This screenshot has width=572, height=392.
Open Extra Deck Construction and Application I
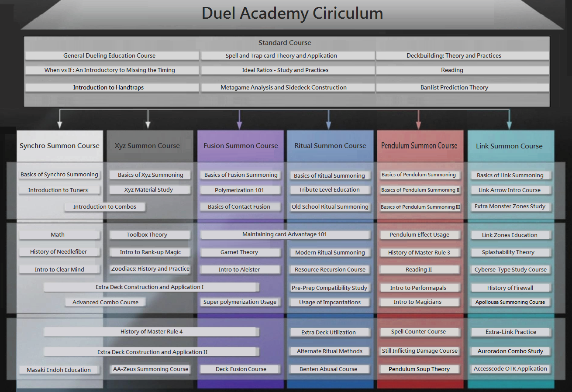151,287
